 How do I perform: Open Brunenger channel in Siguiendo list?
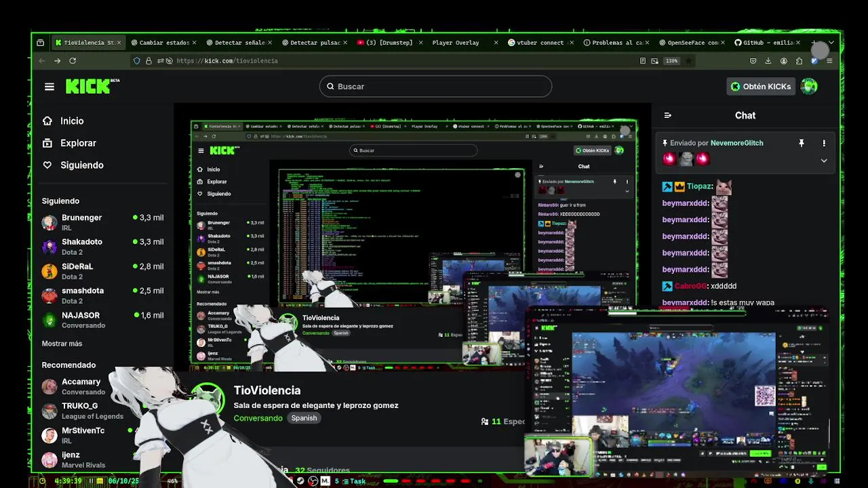click(x=103, y=222)
